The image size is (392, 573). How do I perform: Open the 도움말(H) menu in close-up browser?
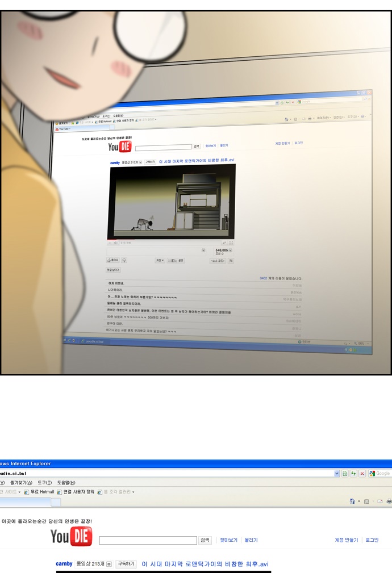coord(66,483)
